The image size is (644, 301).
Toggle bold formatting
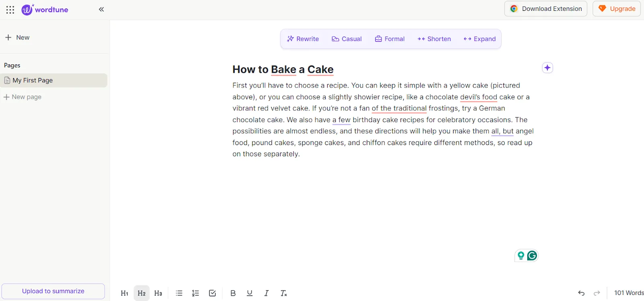[x=233, y=293]
